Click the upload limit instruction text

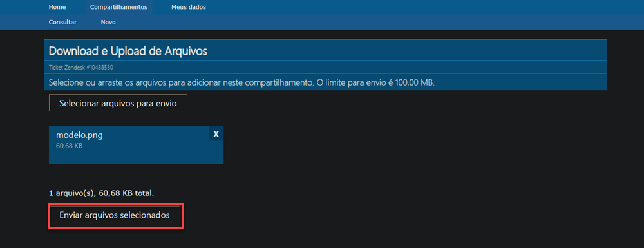click(241, 82)
